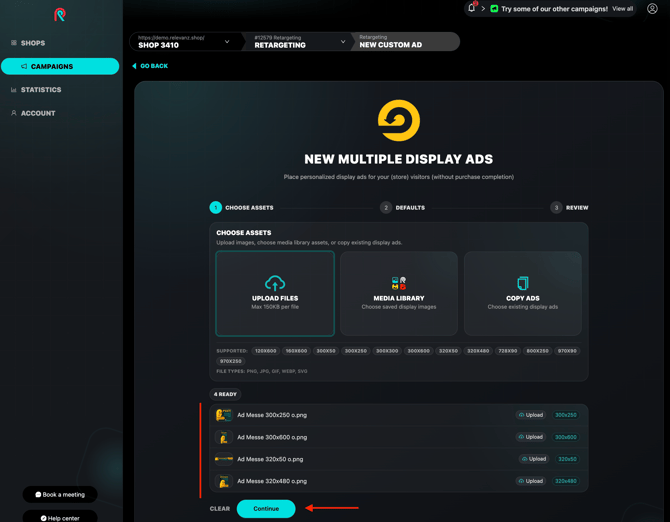The image size is (670, 522).
Task: Open the Account section
Action: tap(38, 113)
